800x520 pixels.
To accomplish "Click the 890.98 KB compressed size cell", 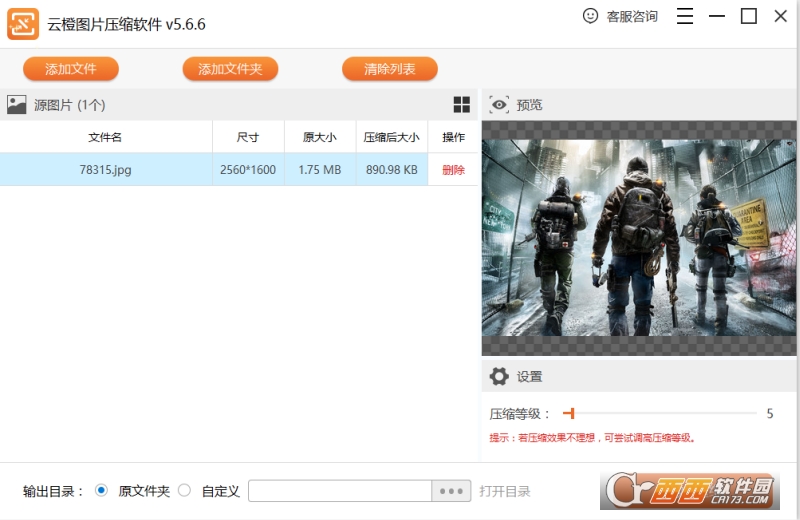I will (x=392, y=169).
